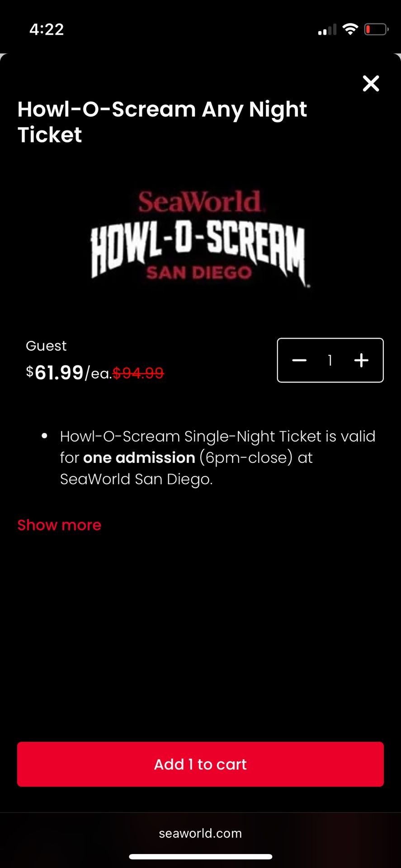This screenshot has height=868, width=401.
Task: Tap the San Diego text in logo
Action: (x=198, y=272)
